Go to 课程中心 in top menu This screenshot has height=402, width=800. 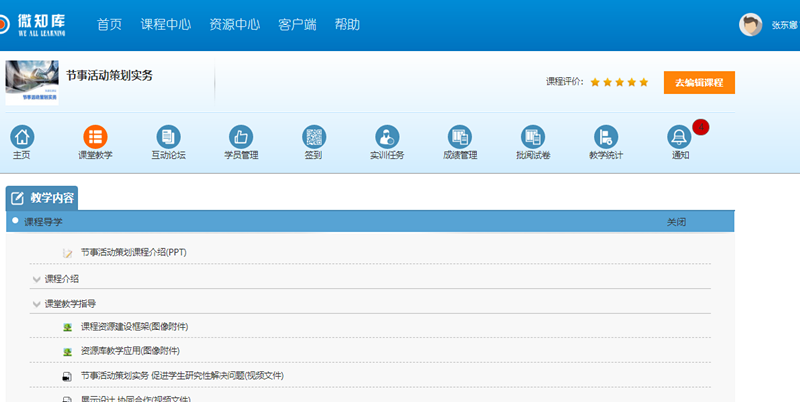pos(165,24)
